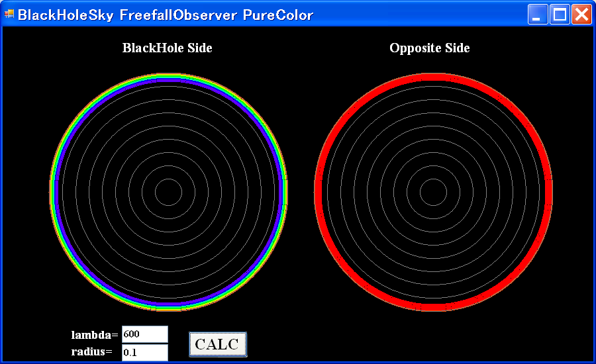The width and height of the screenshot is (596, 364).
Task: Minimize the BlackHoleSky window
Action: [x=538, y=15]
